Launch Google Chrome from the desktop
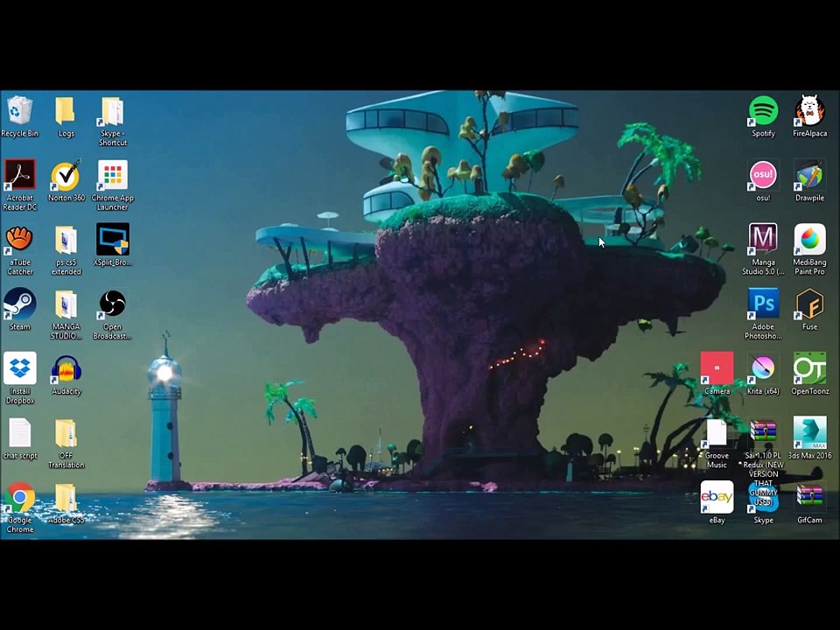Screen dimensions: 840x630 tap(20, 498)
